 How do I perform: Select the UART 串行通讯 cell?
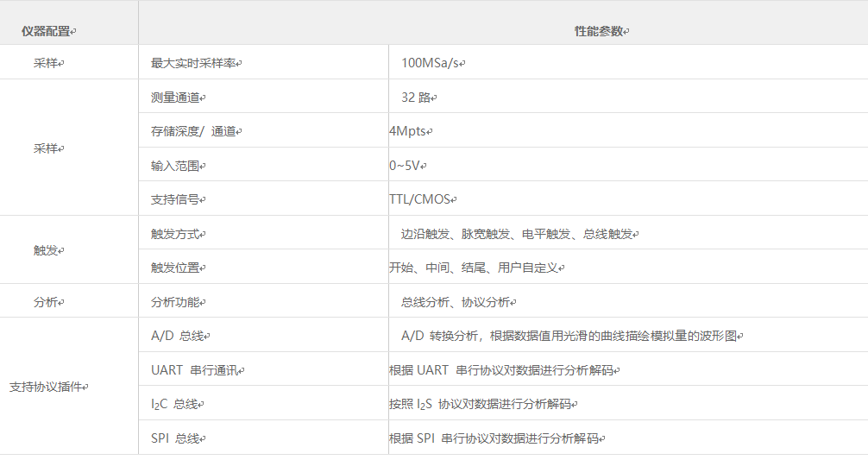click(197, 370)
